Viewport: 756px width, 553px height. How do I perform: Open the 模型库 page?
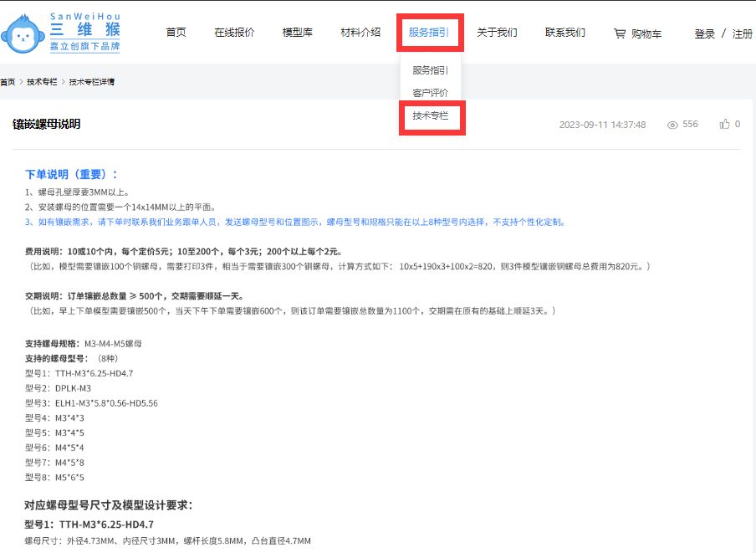[297, 32]
